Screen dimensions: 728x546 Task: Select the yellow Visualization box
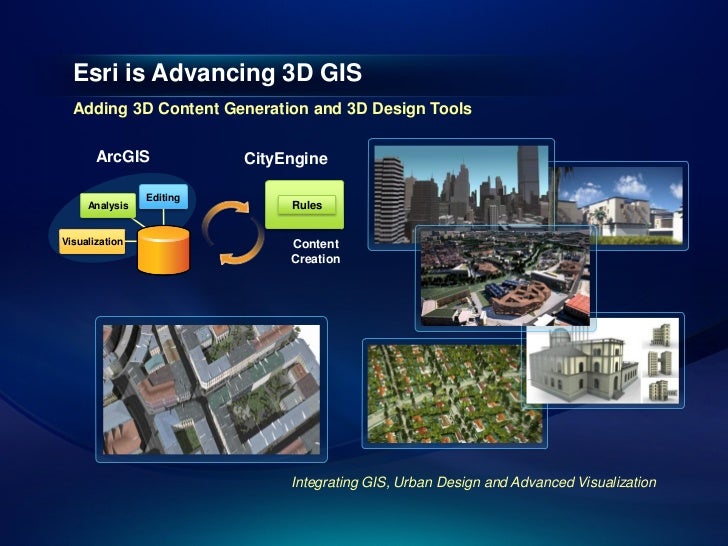point(92,241)
